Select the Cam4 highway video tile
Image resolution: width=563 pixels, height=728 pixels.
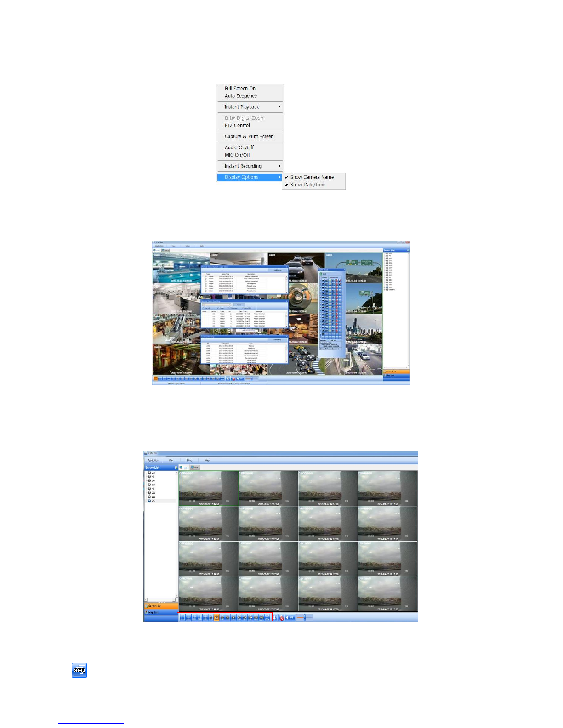coord(354,268)
